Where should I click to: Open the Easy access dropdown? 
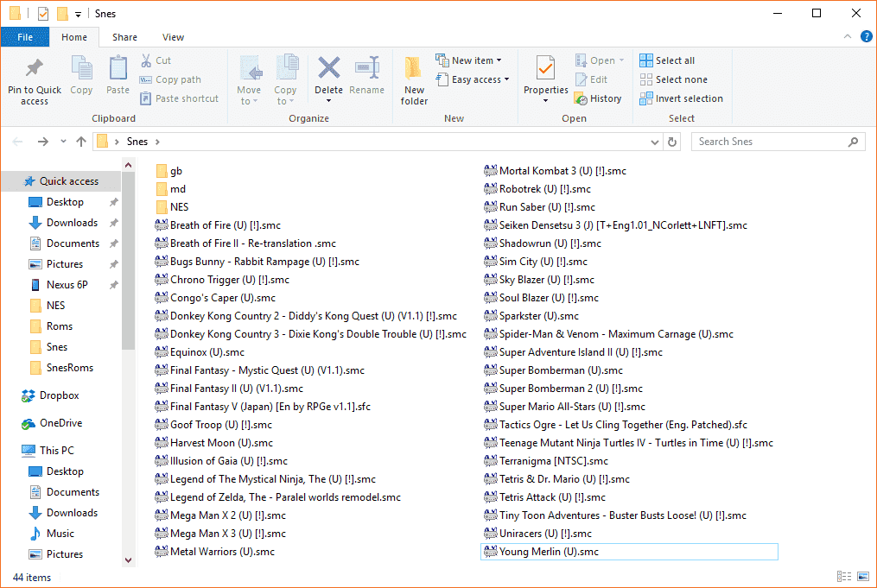(x=506, y=79)
